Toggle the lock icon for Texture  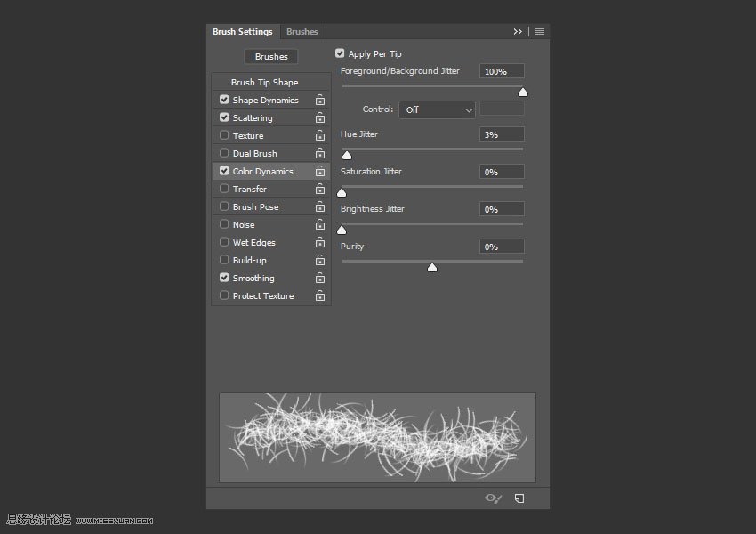point(319,136)
